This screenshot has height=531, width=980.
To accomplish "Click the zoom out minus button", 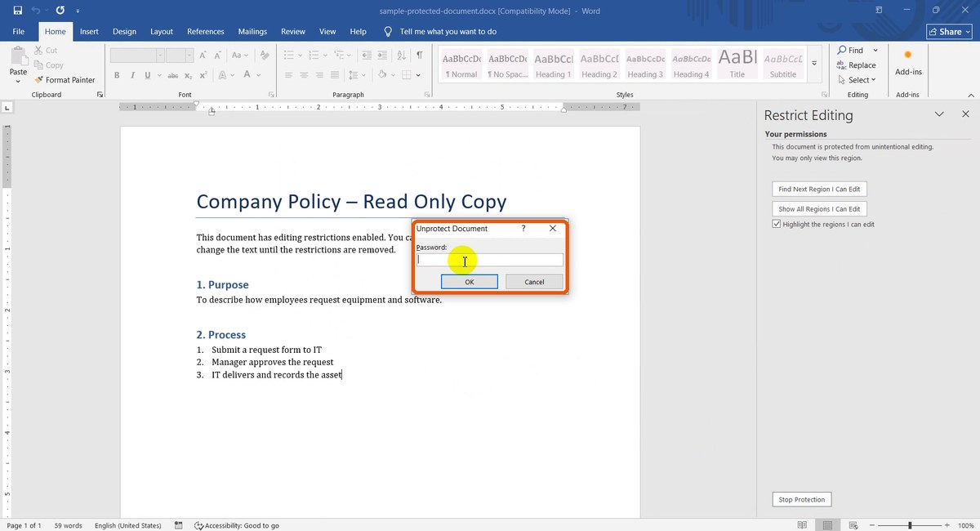I will pyautogui.click(x=872, y=525).
